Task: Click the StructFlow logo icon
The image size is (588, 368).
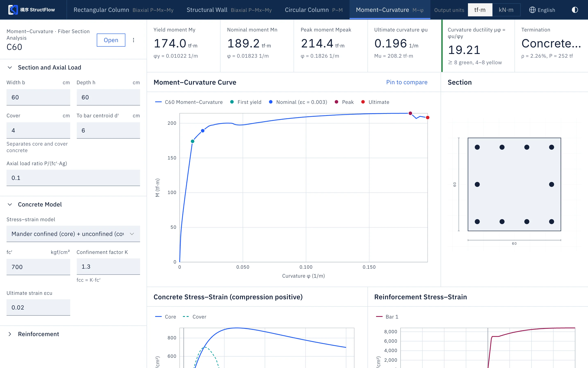Action: (x=13, y=10)
